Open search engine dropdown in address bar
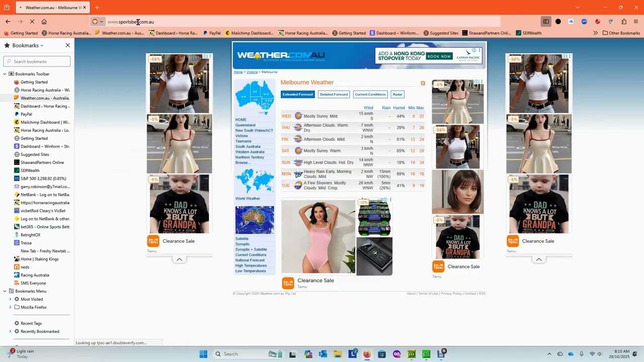This screenshot has height=362, width=644. click(x=98, y=22)
